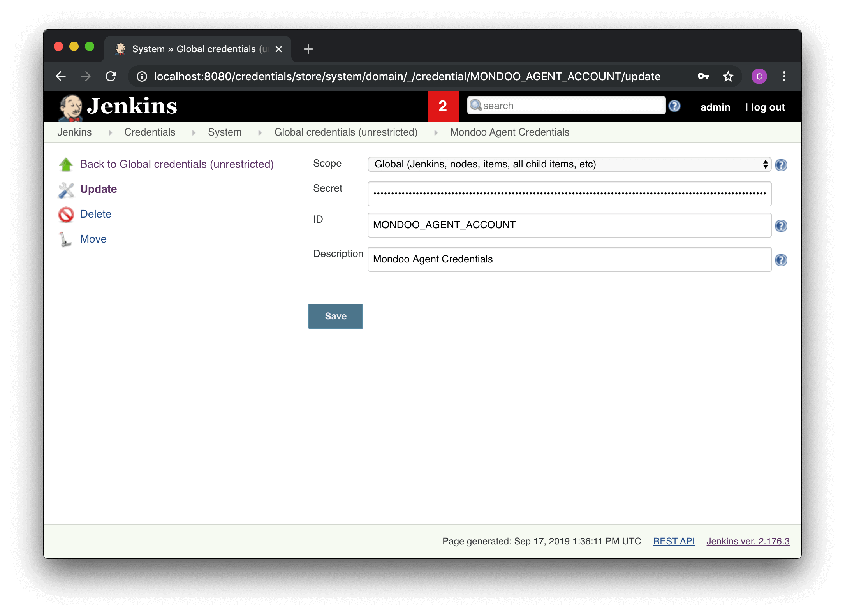Click the key icon in address bar
This screenshot has width=845, height=616.
703,76
